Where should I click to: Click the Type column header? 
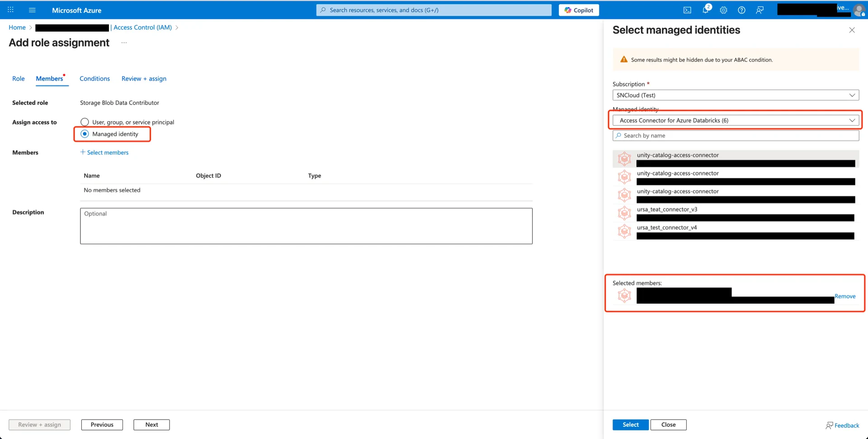pyautogui.click(x=315, y=176)
